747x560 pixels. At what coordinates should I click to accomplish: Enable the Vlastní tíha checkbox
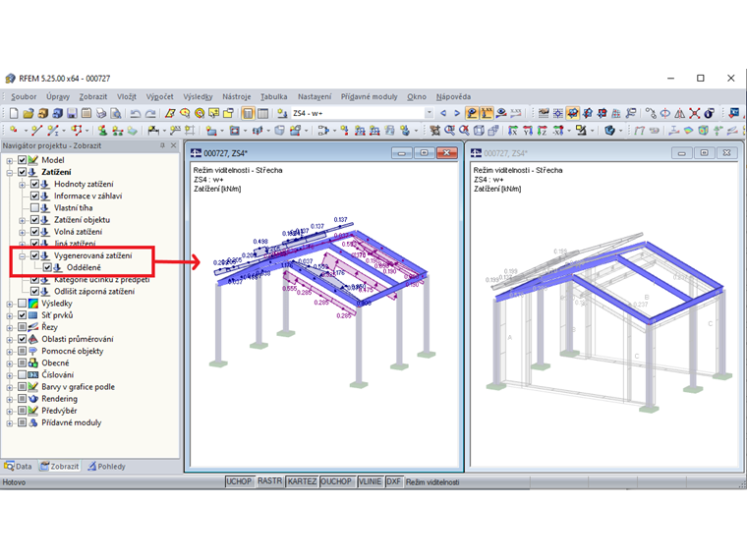coord(34,207)
